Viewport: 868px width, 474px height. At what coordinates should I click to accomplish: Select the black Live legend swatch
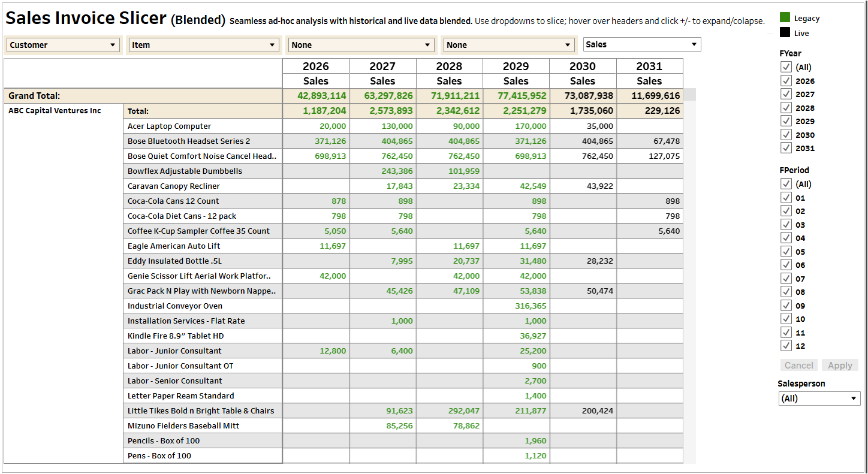coord(785,33)
